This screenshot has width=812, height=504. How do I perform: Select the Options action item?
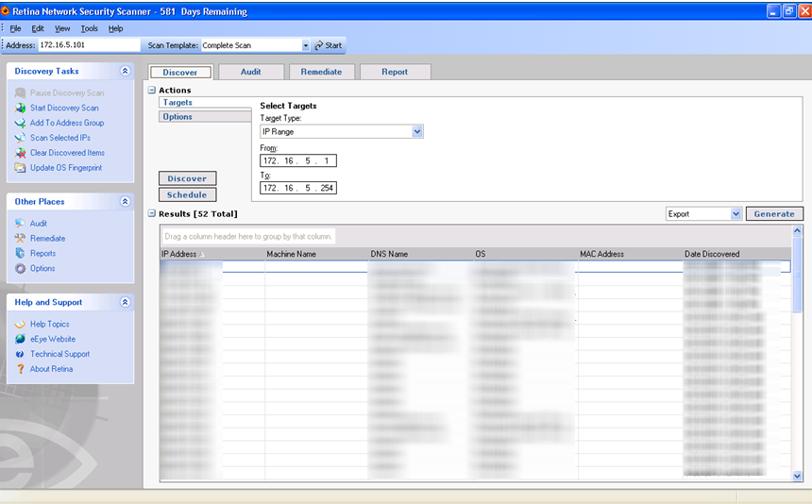[x=205, y=117]
